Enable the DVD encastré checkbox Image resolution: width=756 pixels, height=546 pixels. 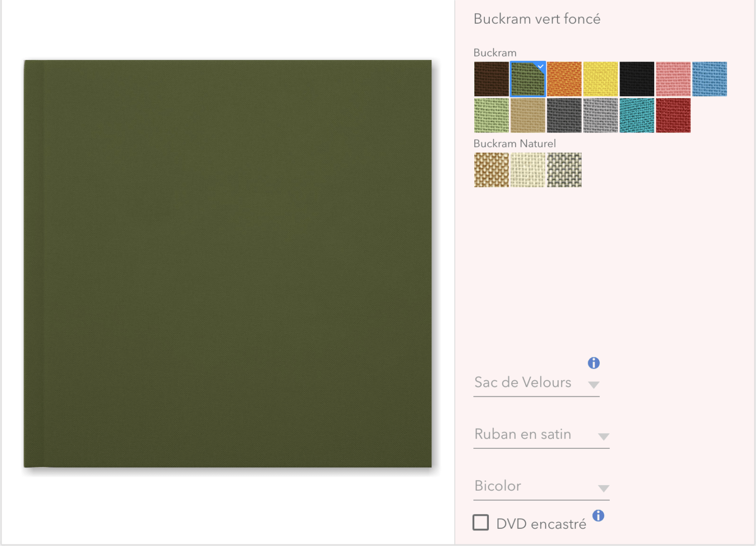(481, 522)
